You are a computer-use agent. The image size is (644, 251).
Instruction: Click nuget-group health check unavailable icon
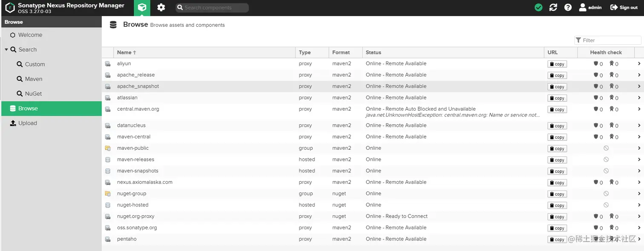pos(606,194)
